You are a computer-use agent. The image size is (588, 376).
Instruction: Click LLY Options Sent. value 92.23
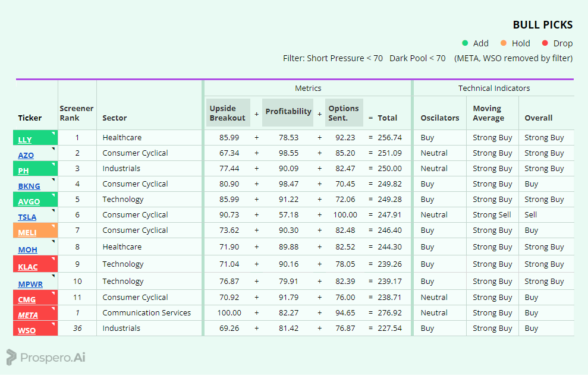pyautogui.click(x=345, y=137)
